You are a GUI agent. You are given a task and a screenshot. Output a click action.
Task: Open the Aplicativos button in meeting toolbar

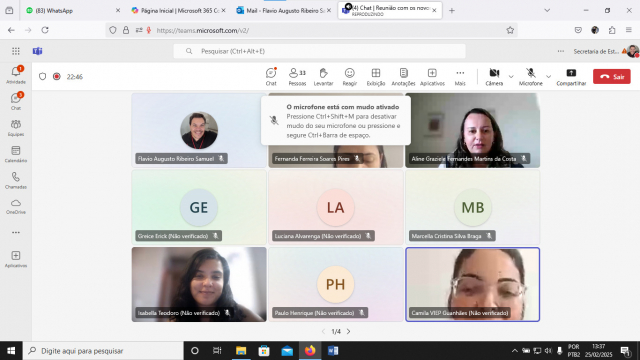432,77
